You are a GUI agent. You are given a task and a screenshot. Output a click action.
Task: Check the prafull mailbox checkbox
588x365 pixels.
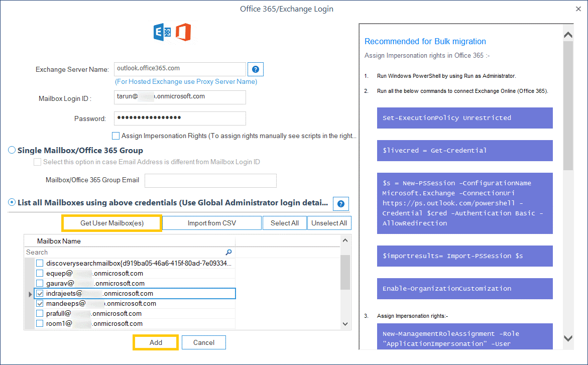40,314
